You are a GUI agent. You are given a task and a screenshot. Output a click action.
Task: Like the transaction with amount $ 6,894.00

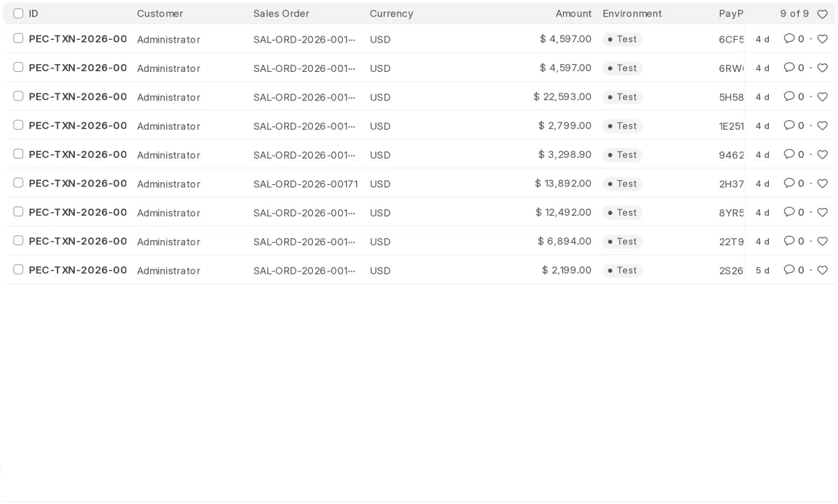[x=822, y=241]
